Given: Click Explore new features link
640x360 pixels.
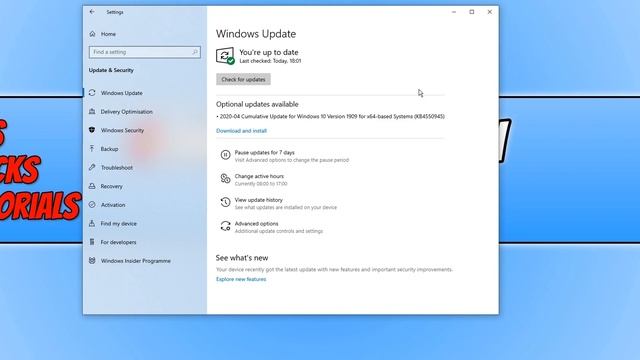Looking at the screenshot, I should click(241, 279).
